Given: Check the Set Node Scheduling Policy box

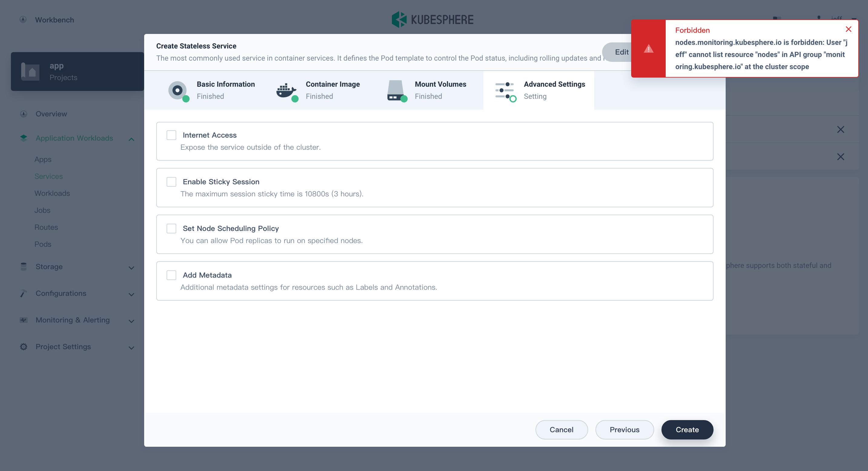Looking at the screenshot, I should (x=171, y=228).
